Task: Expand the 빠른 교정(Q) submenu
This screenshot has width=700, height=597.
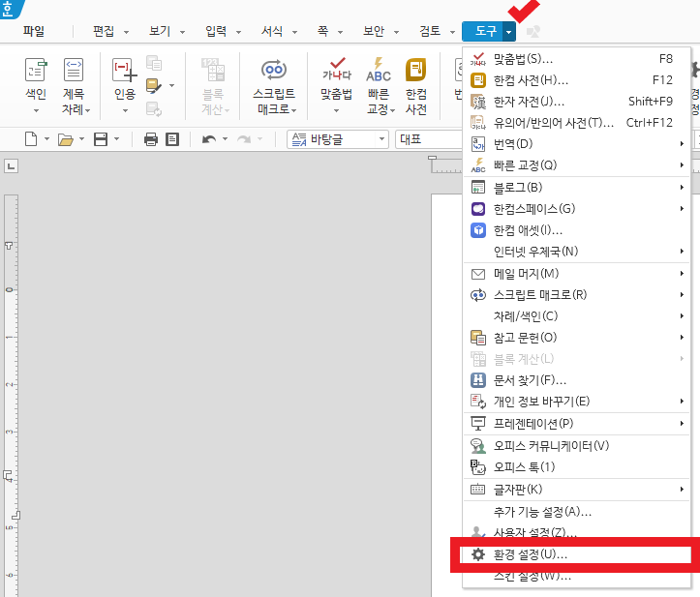Action: [576, 165]
